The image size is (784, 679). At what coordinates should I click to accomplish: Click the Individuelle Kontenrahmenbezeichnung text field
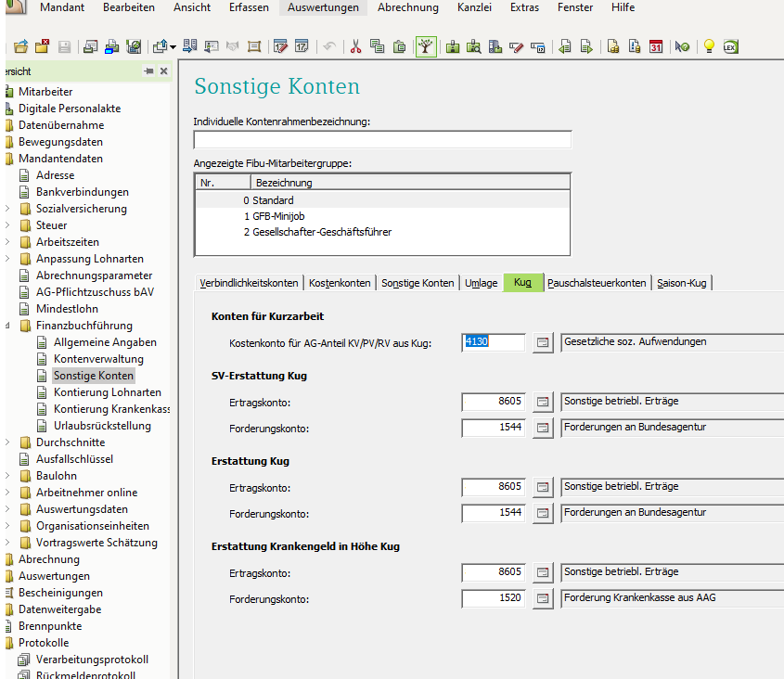(x=382, y=140)
